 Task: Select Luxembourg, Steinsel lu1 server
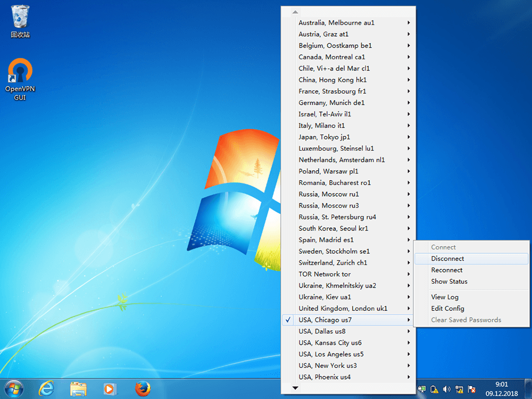[x=348, y=149]
